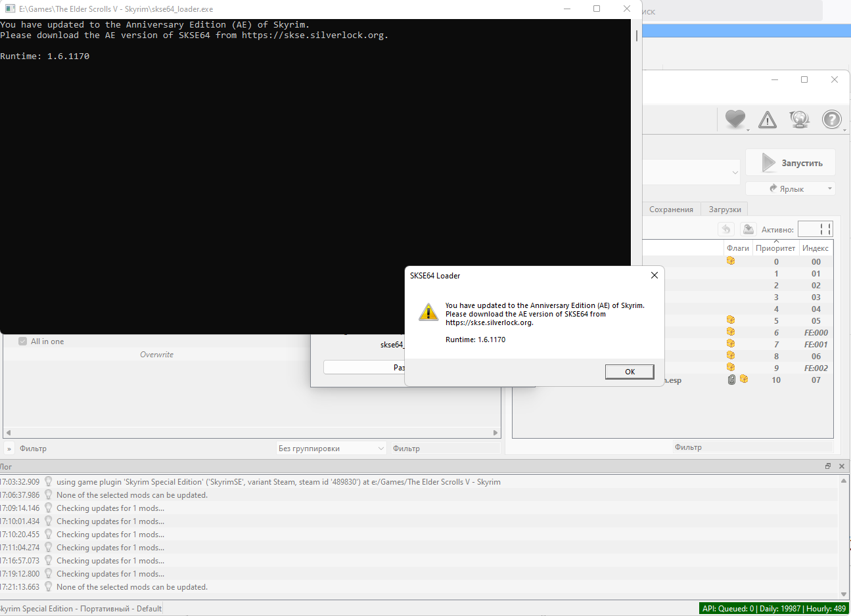Click the lightbulb icon at log time 17:11:04
The width and height of the screenshot is (851, 616).
(48, 547)
